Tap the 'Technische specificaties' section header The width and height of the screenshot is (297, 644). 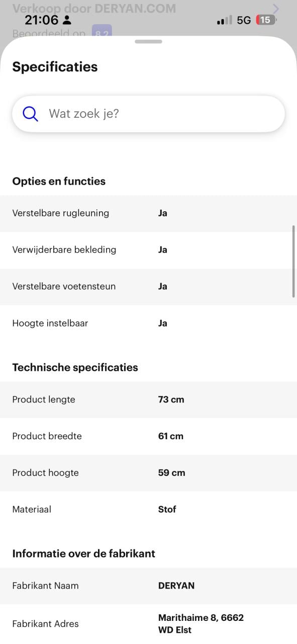[75, 367]
